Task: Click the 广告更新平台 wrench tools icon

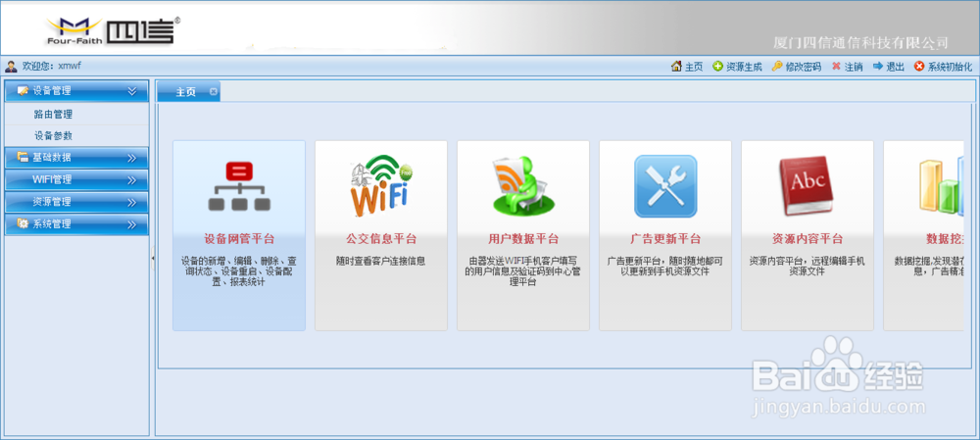Action: (x=665, y=185)
